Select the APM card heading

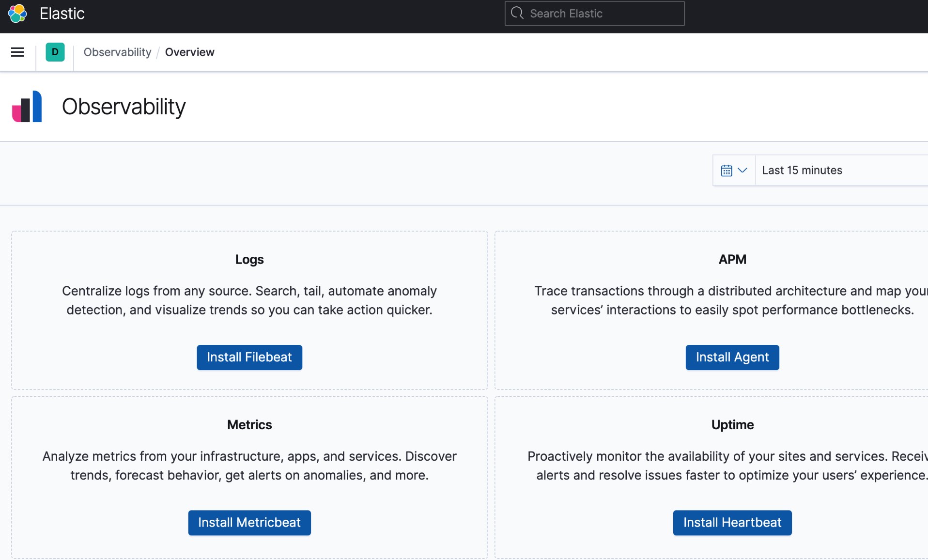pos(732,260)
